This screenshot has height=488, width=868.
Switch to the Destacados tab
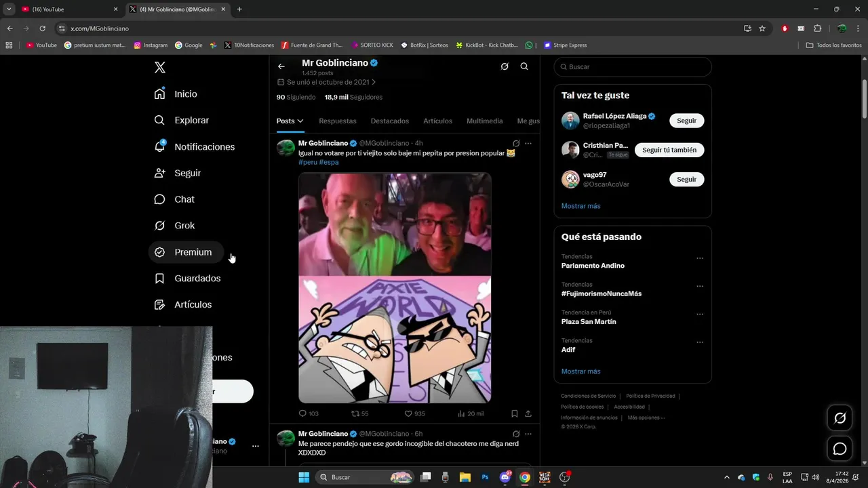pyautogui.click(x=390, y=121)
